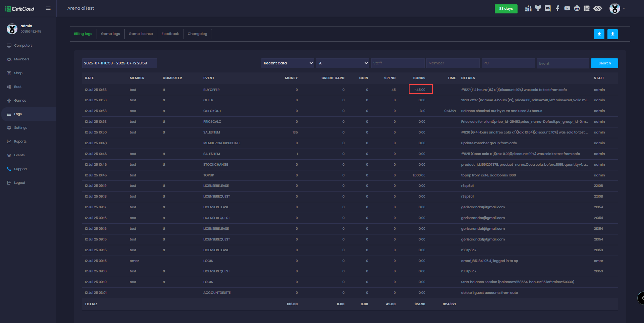Click the Staff filter input field
Viewport: 644px width, 323px height.
click(x=398, y=63)
